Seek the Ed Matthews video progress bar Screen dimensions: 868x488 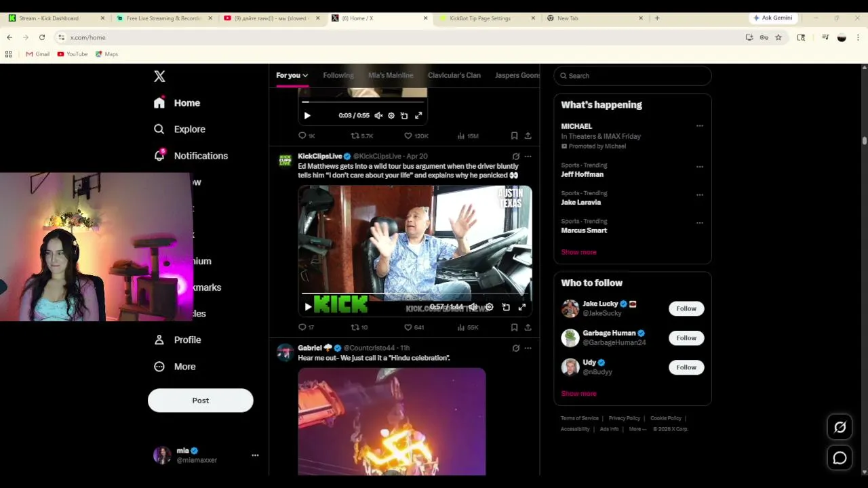(x=415, y=294)
